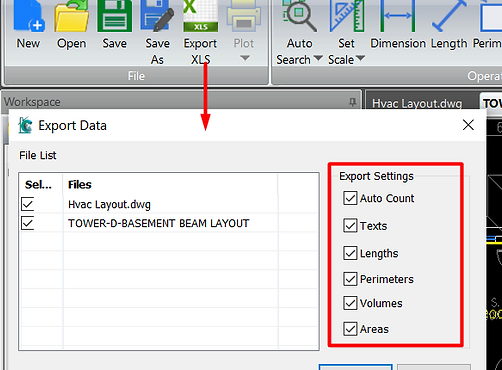Viewport: 502px width, 370px height.
Task: Uncheck the Areas export setting
Action: pos(350,329)
